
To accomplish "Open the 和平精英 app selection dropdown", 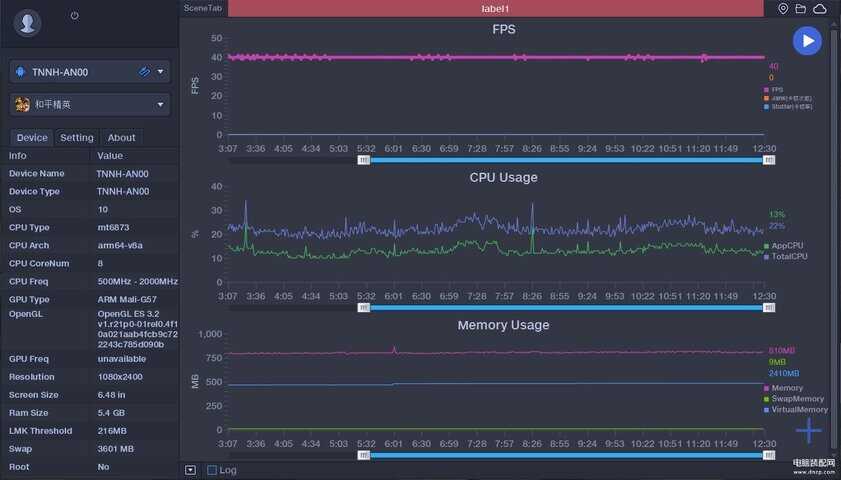I will pos(161,104).
